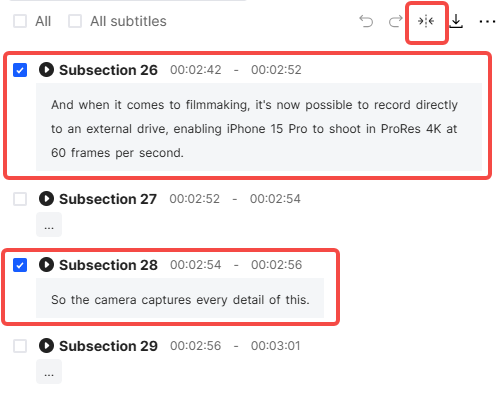Check the All checkbox
This screenshot has height=400, width=501.
[x=20, y=21]
